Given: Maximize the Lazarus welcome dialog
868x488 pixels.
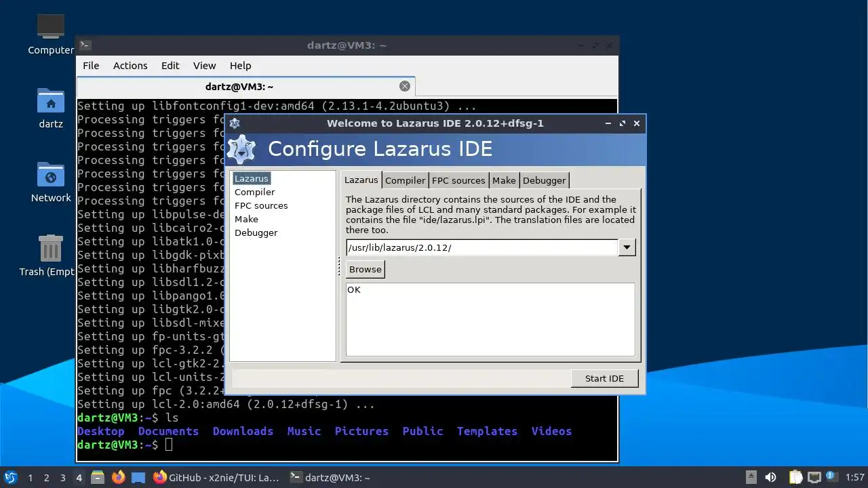Looking at the screenshot, I should (x=623, y=123).
